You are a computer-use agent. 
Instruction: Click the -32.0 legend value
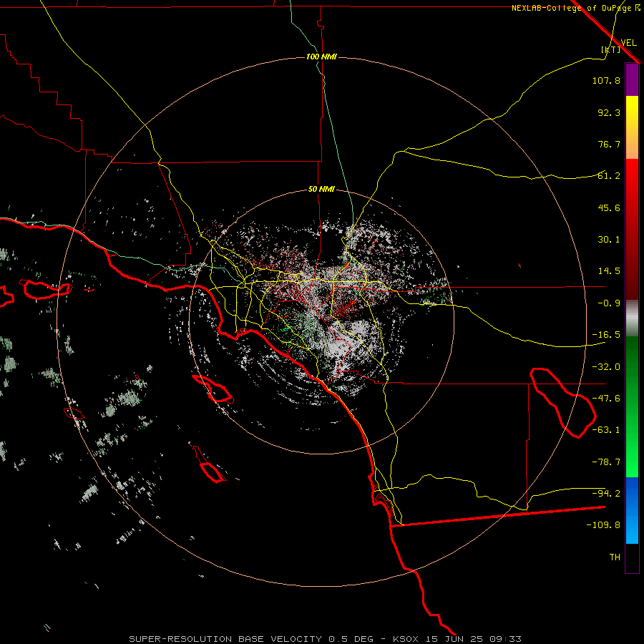[606, 367]
